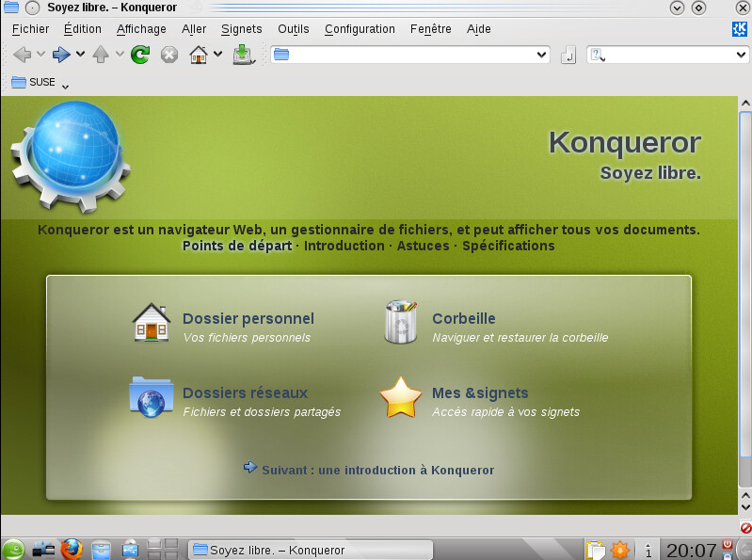Open the Dossier personnel link
The image size is (752, 560).
[x=248, y=318]
